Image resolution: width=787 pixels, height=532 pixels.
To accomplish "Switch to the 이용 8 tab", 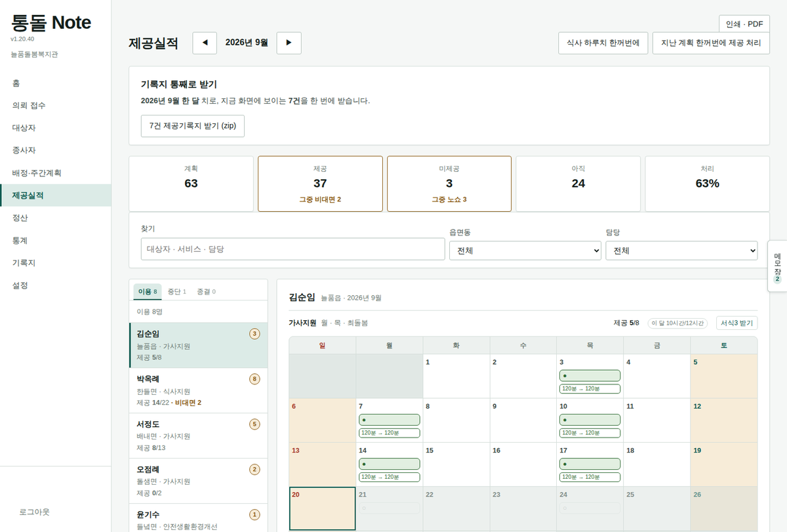I will (148, 291).
